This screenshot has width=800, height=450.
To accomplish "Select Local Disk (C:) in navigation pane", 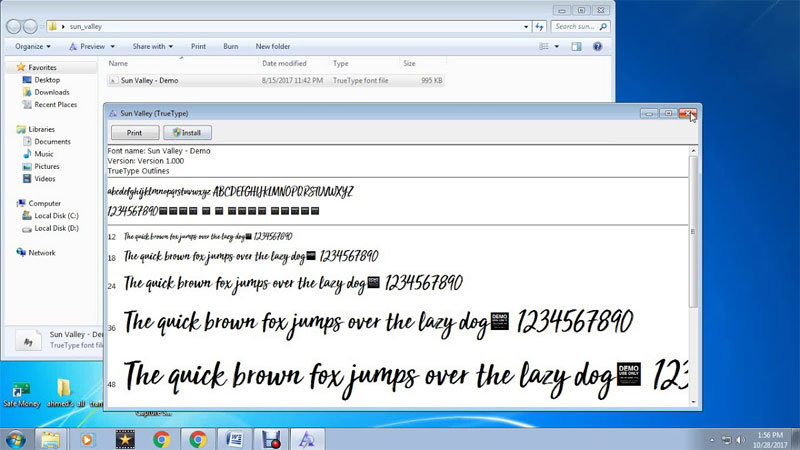I will tap(56, 215).
